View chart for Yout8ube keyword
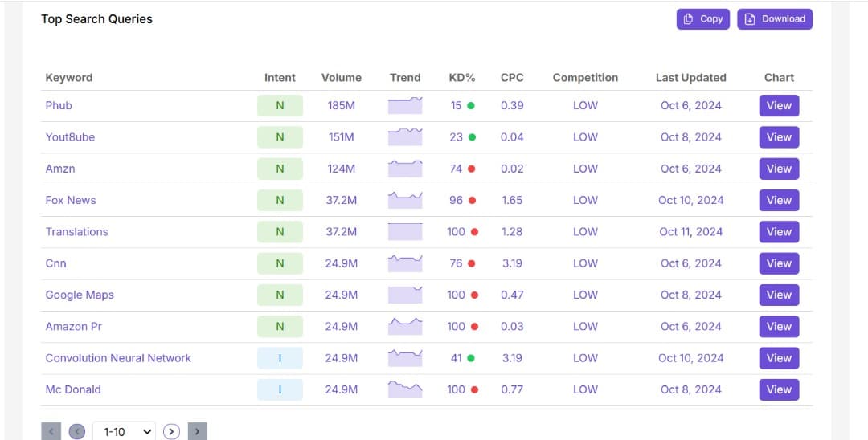The width and height of the screenshot is (868, 440). tap(779, 137)
